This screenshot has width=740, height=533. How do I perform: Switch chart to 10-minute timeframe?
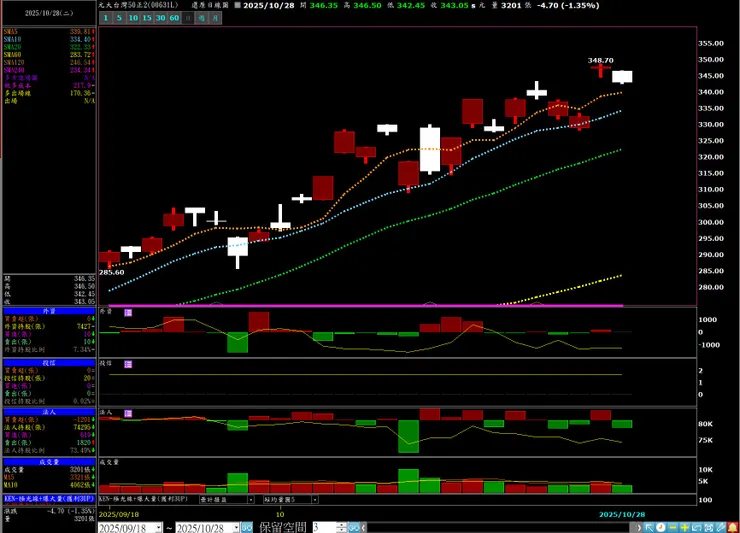click(133, 18)
